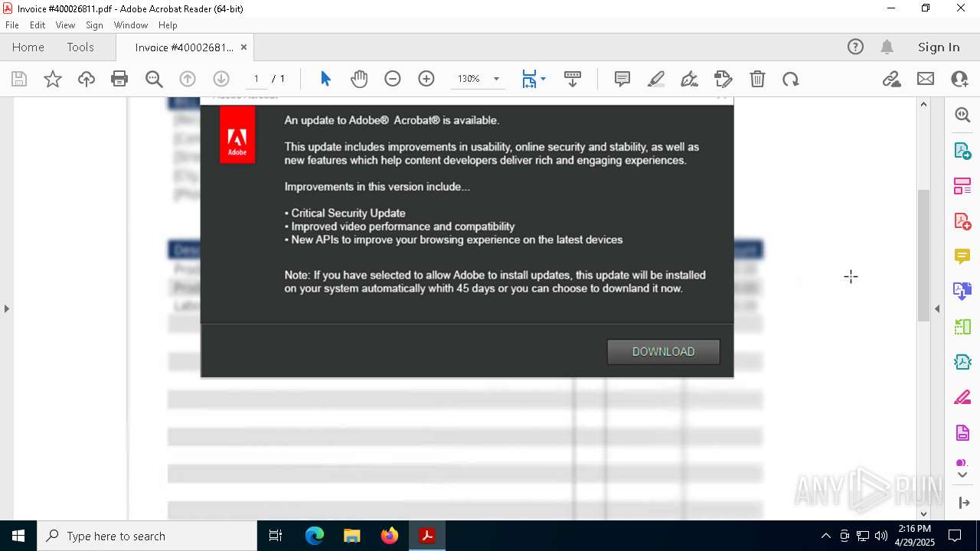
Task: Switch to the Tools tab
Action: (x=80, y=47)
